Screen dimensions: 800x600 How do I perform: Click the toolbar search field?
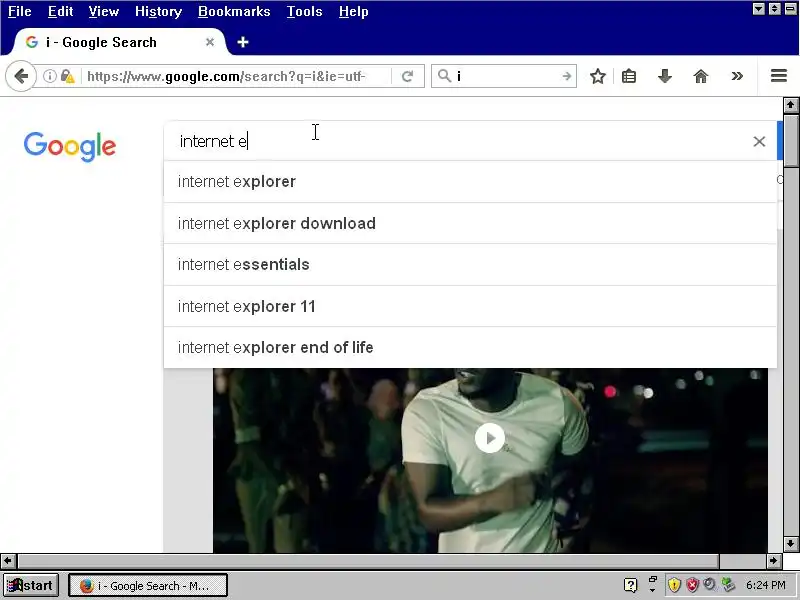point(505,76)
